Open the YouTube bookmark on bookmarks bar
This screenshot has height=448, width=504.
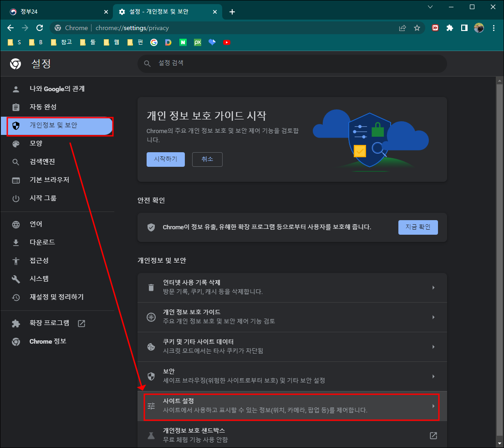[x=226, y=42]
